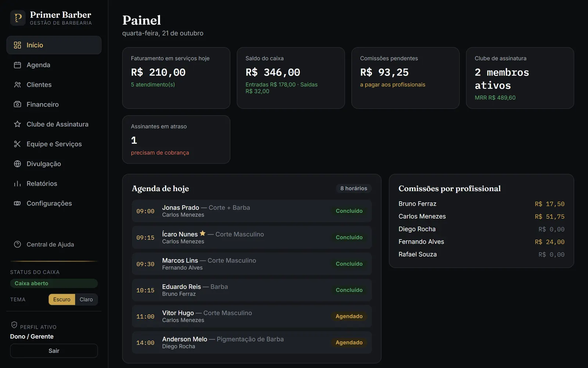Open Equipe e Serviços page
Viewport: 588px width, 368px height.
click(54, 144)
